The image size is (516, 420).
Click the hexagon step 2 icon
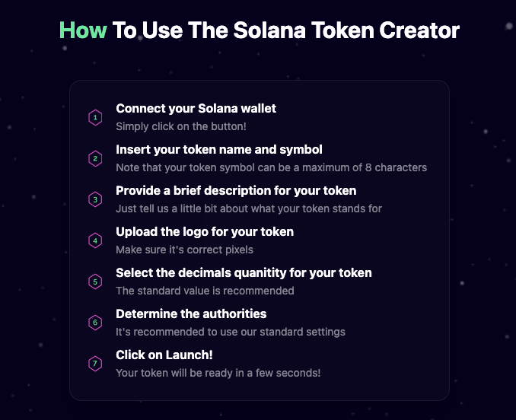(95, 158)
